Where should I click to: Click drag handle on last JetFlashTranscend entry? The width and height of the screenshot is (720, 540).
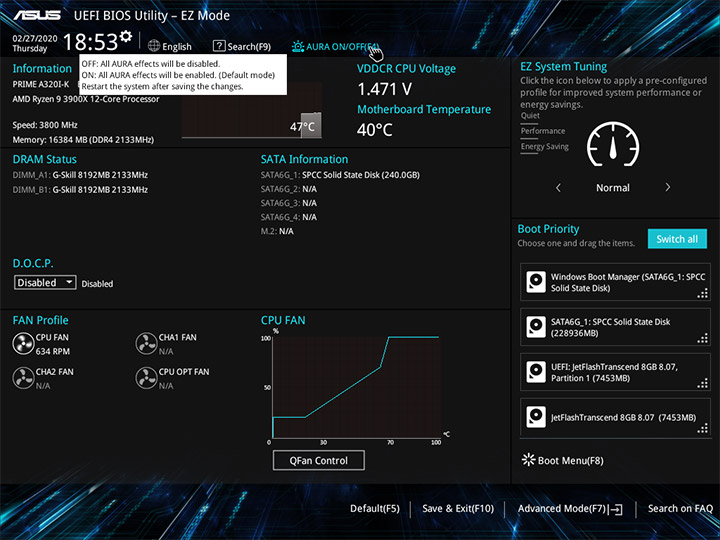tap(703, 428)
